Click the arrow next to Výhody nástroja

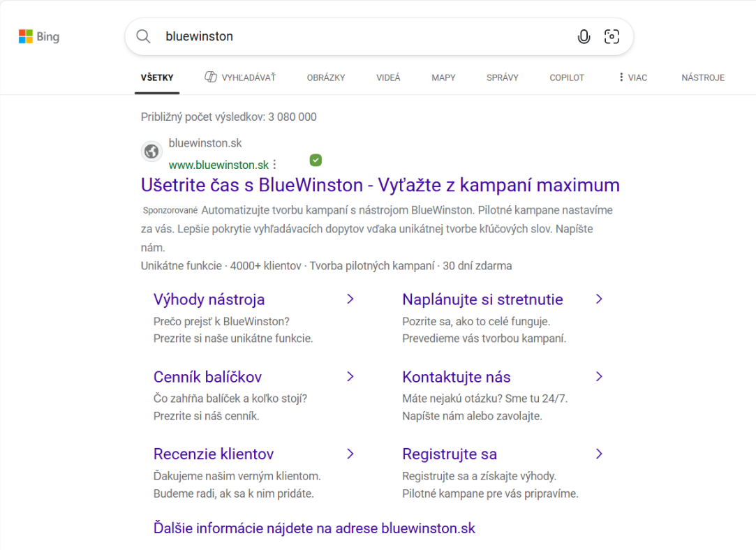(350, 299)
